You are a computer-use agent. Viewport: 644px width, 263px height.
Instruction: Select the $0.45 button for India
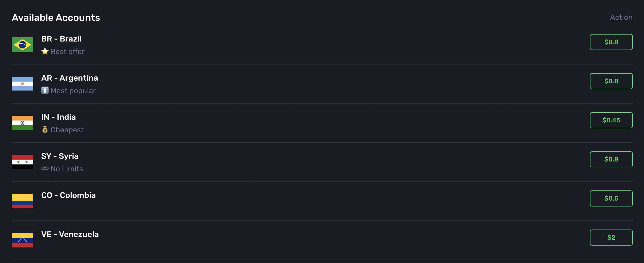611,120
